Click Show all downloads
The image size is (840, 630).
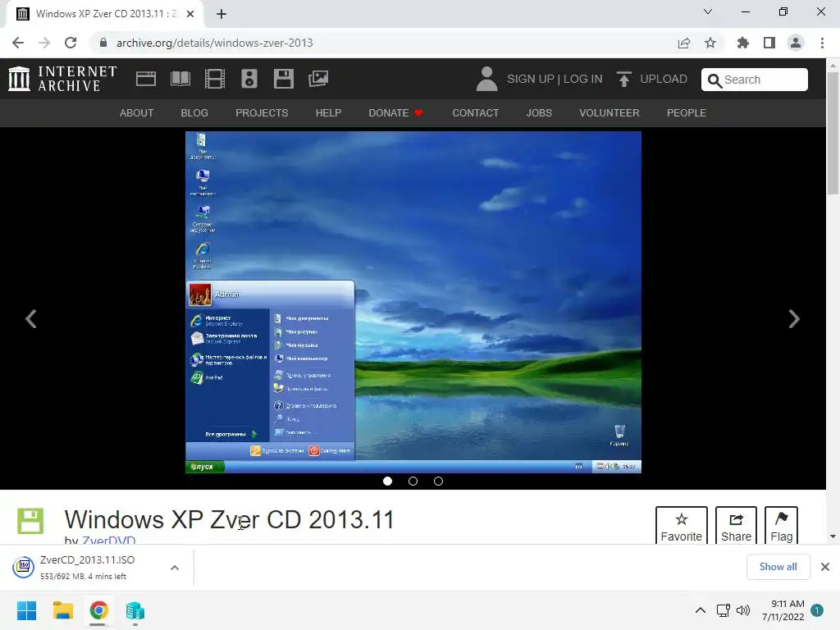coord(778,567)
